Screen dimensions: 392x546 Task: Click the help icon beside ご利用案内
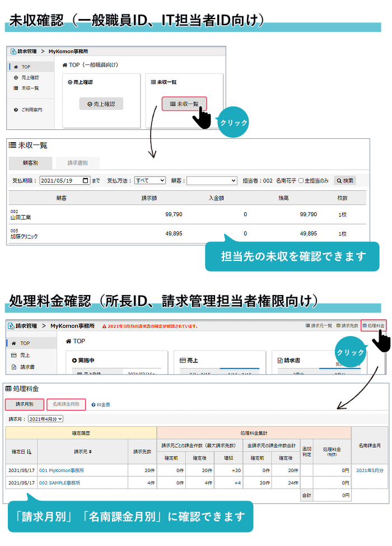click(x=16, y=110)
